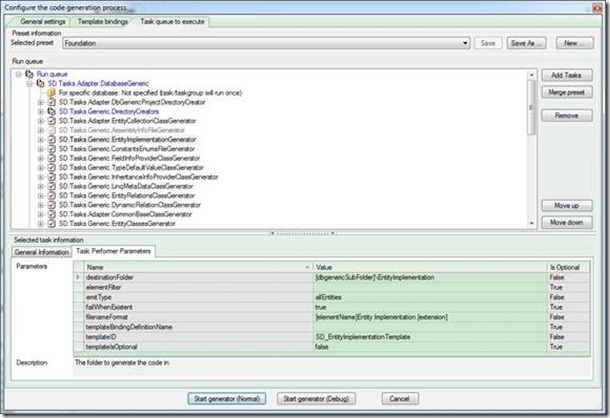Image resolution: width=610 pixels, height=418 pixels.
Task: Click the Value column header
Action: 430,267
